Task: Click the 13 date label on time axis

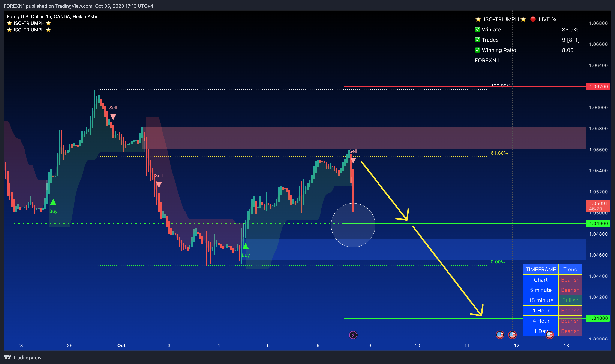Action: pos(566,345)
